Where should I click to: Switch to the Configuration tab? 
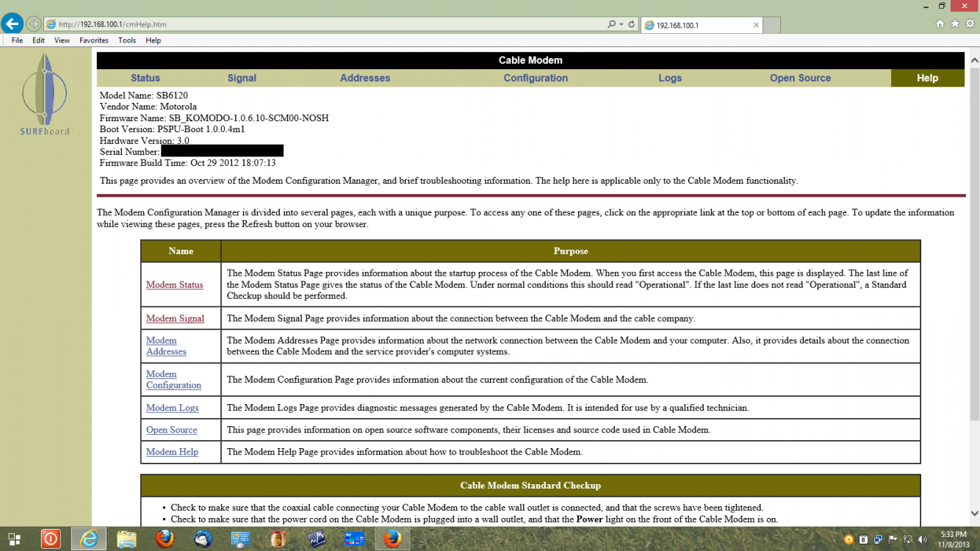pyautogui.click(x=536, y=78)
